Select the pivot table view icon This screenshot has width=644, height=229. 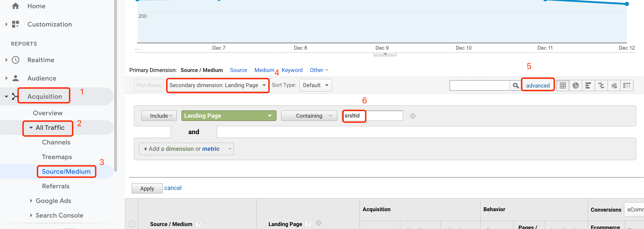click(x=627, y=85)
